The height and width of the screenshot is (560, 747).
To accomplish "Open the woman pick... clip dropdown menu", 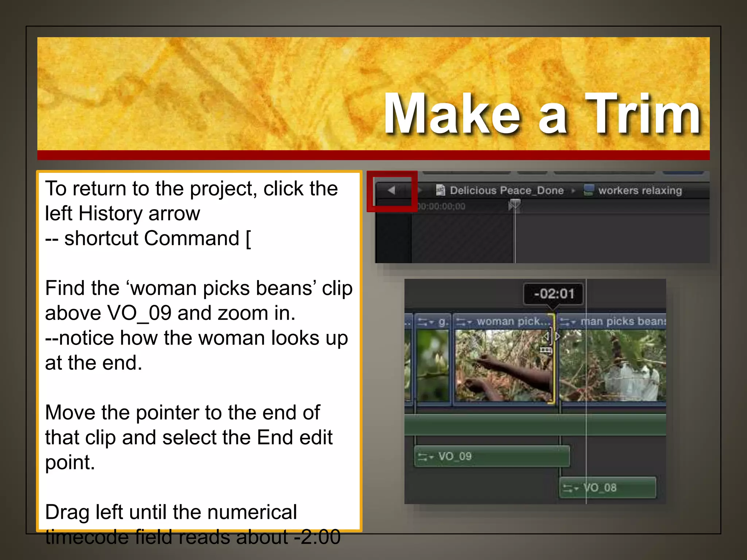I will [x=464, y=322].
